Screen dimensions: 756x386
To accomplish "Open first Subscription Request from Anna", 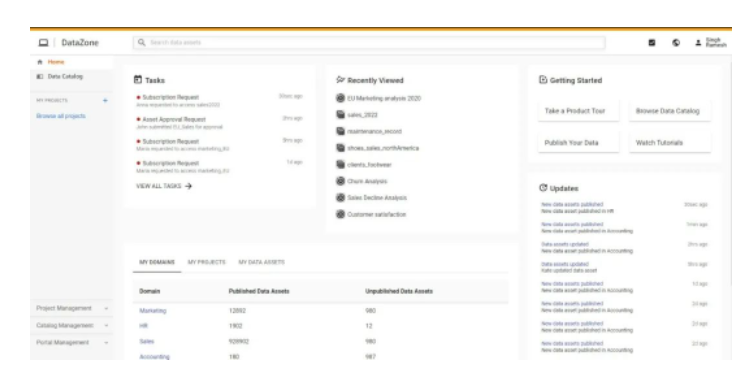I will click(x=170, y=97).
